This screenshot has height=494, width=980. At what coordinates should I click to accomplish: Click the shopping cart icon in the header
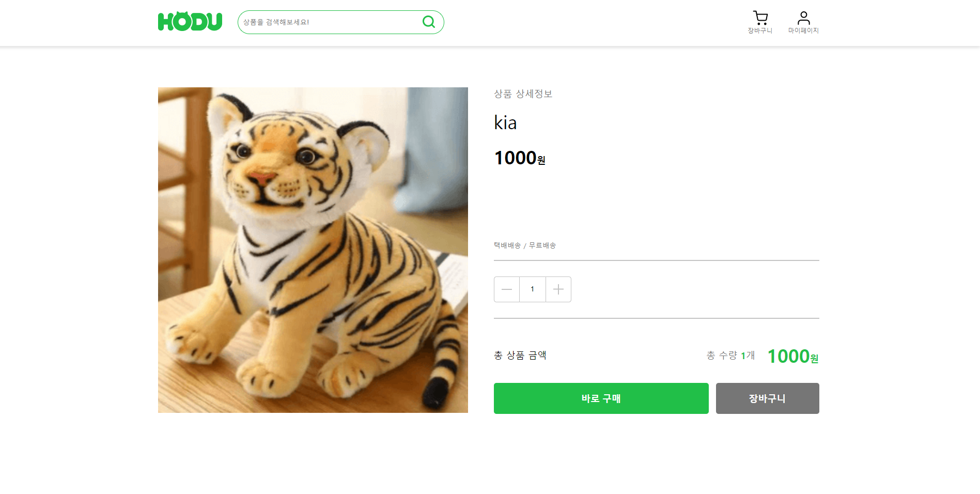pos(759,18)
